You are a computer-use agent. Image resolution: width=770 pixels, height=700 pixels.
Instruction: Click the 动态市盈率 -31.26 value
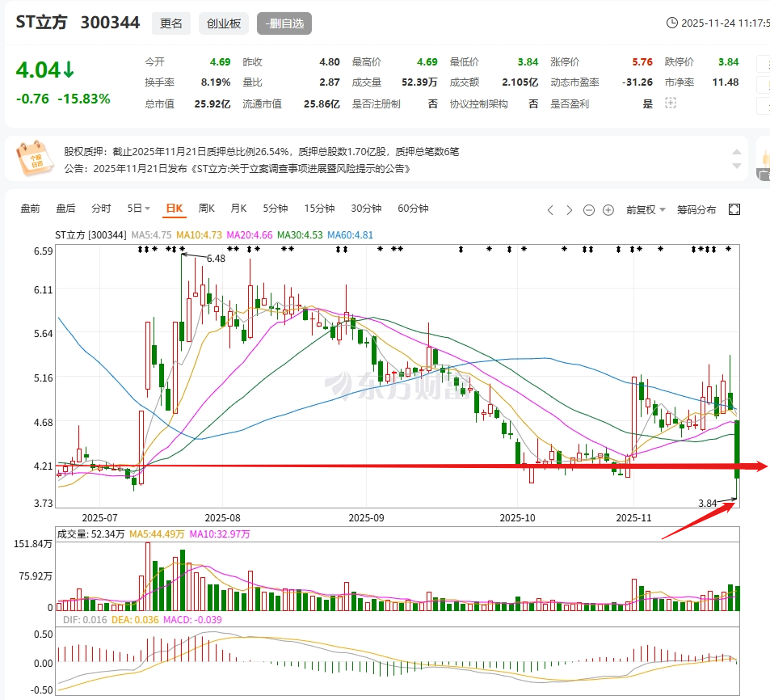637,82
